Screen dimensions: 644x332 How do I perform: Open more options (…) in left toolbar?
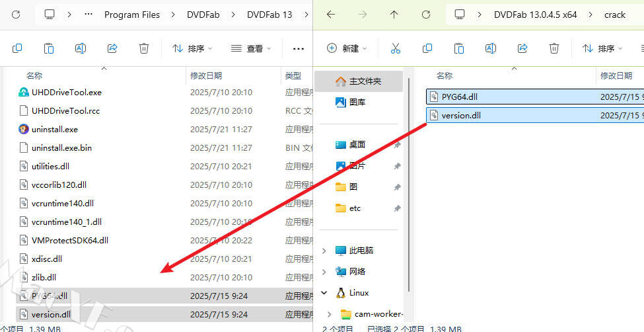(x=299, y=48)
